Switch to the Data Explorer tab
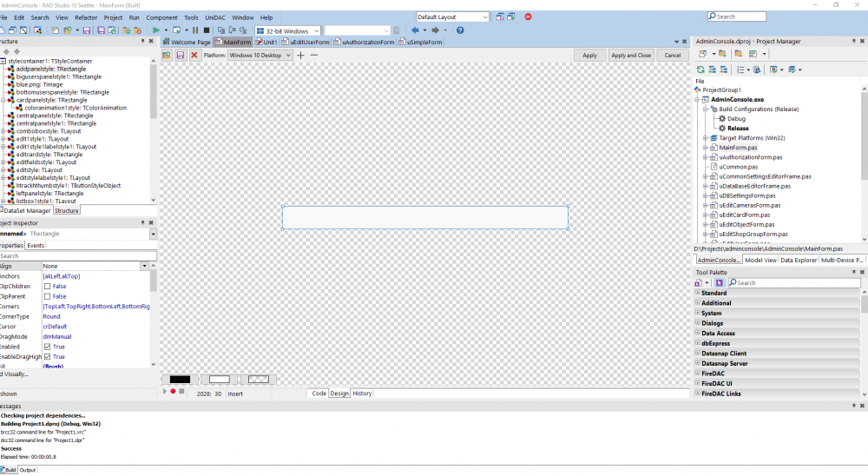868x476 pixels. tap(799, 260)
